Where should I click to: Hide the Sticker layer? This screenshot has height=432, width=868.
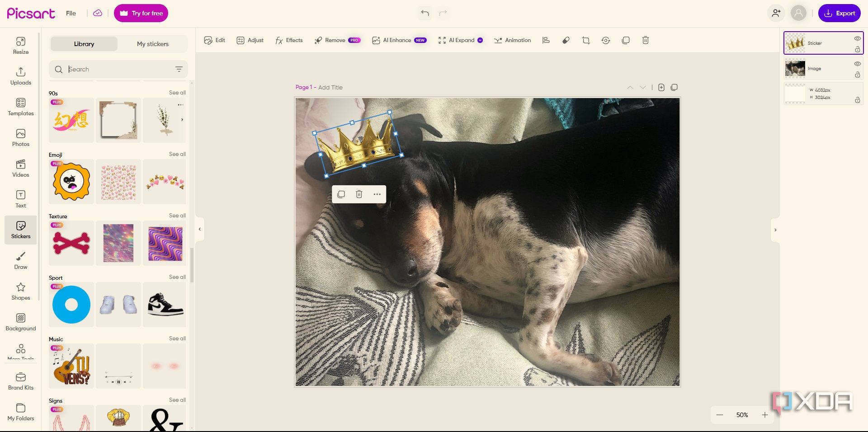tap(857, 38)
